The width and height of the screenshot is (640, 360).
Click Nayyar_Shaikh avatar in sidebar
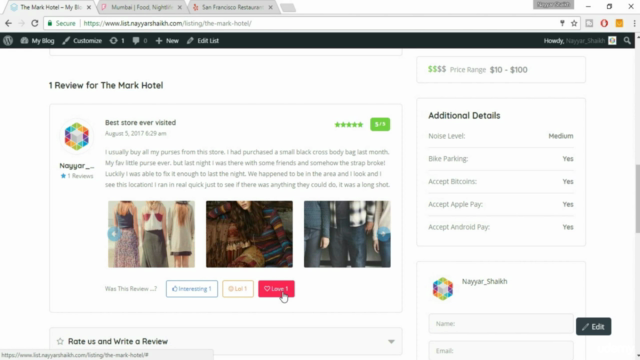(x=443, y=289)
